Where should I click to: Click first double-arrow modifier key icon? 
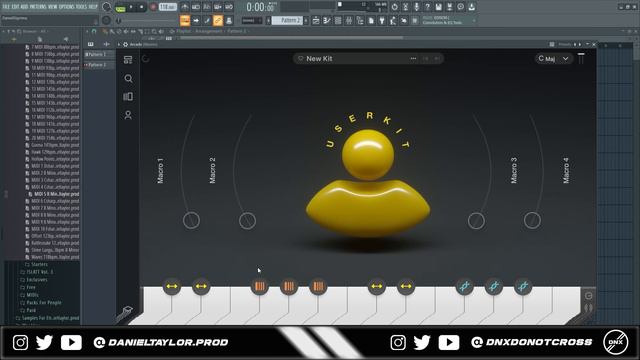tap(172, 287)
